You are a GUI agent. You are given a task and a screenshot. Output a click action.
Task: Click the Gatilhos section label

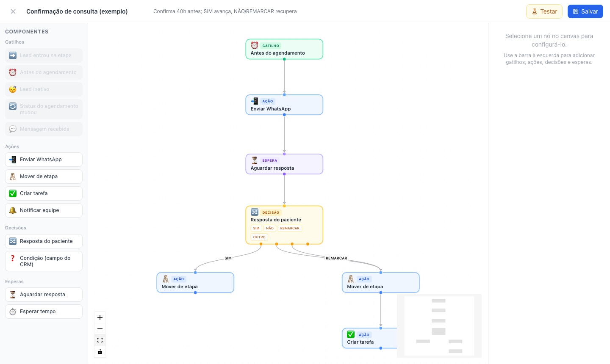pos(14,42)
